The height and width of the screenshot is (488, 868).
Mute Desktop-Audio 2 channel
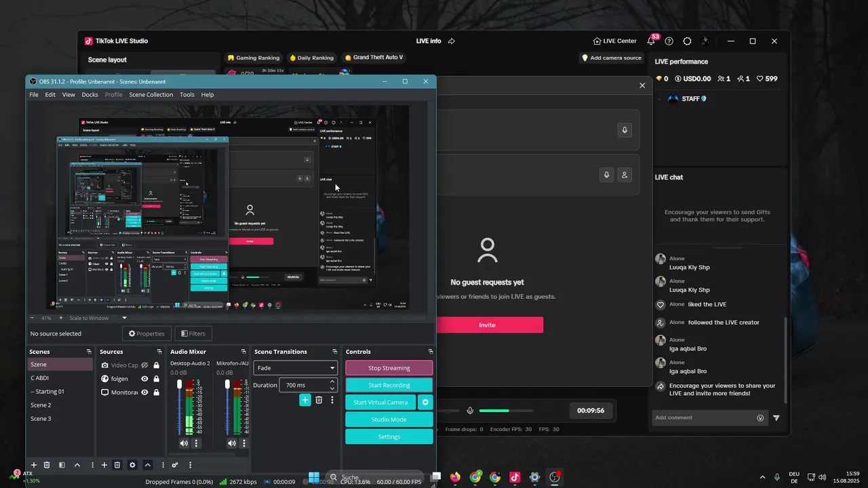184,443
